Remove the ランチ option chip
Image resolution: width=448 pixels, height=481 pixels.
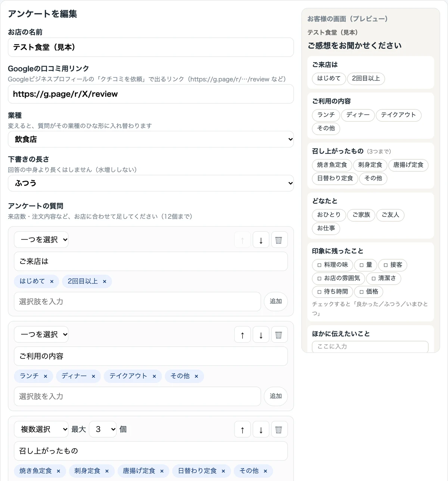pos(46,376)
